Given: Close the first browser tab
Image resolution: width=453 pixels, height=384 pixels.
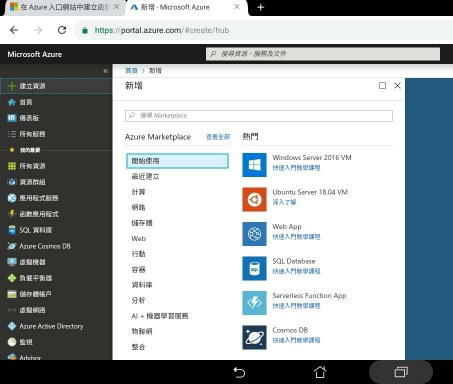Looking at the screenshot, I should 116,7.
